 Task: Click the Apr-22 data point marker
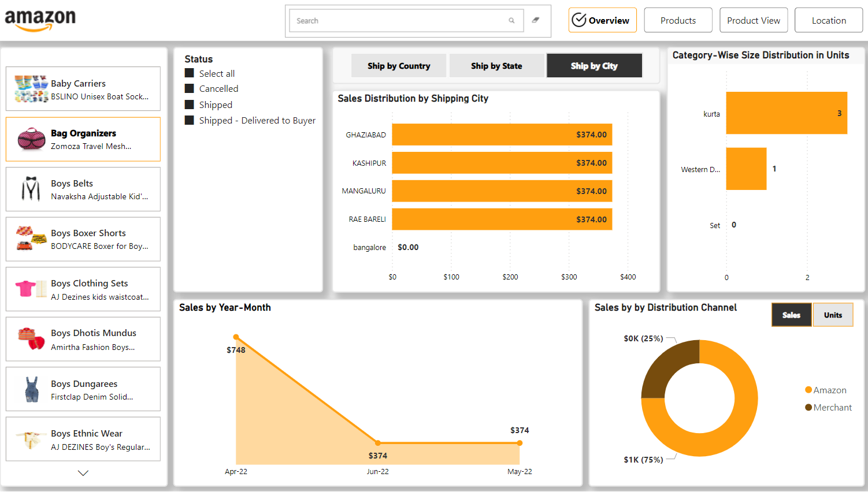[236, 337]
